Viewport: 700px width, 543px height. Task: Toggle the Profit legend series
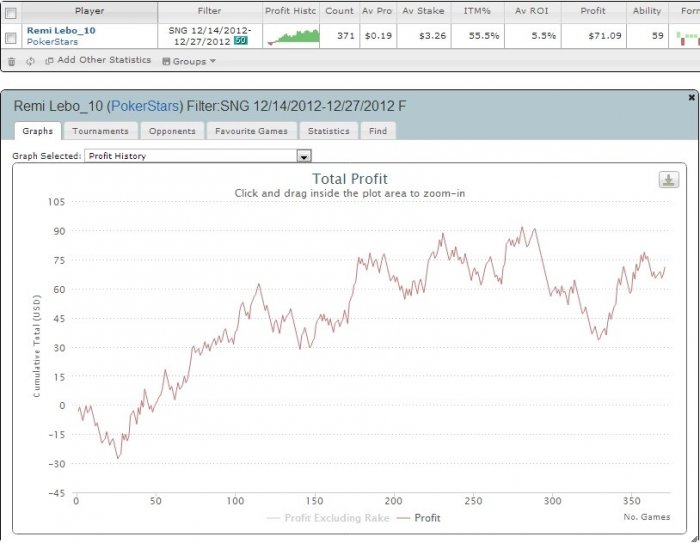(x=418, y=518)
